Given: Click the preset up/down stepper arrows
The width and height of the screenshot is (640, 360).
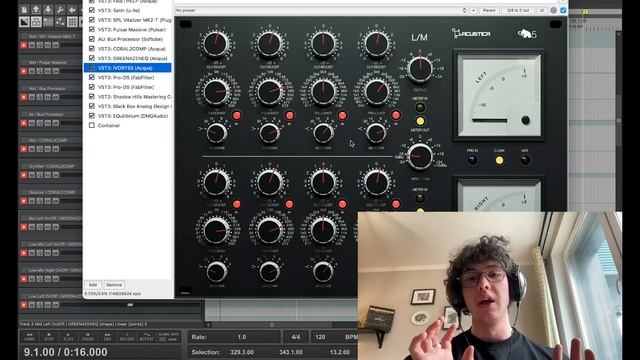Looking at the screenshot, I should click(x=464, y=10).
